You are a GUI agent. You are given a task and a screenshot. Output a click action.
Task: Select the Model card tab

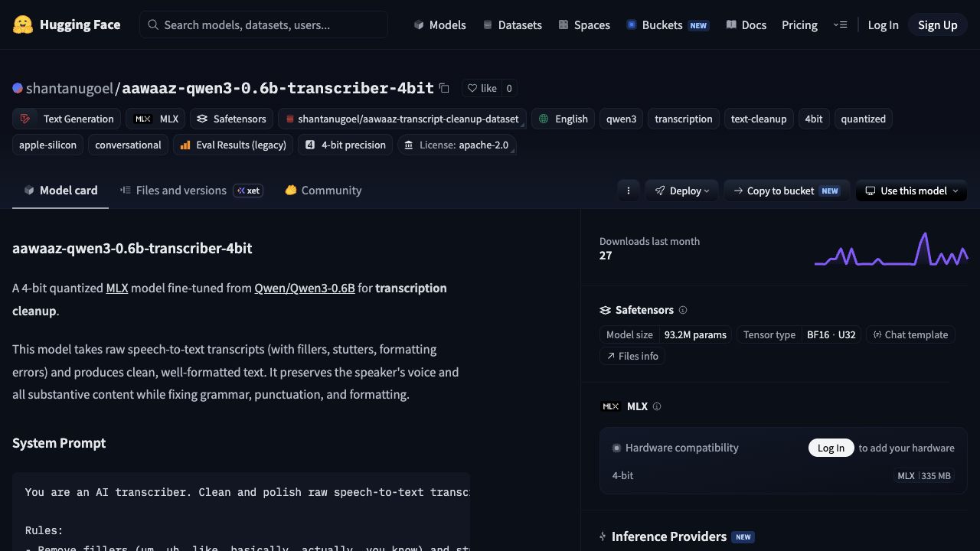pos(60,191)
